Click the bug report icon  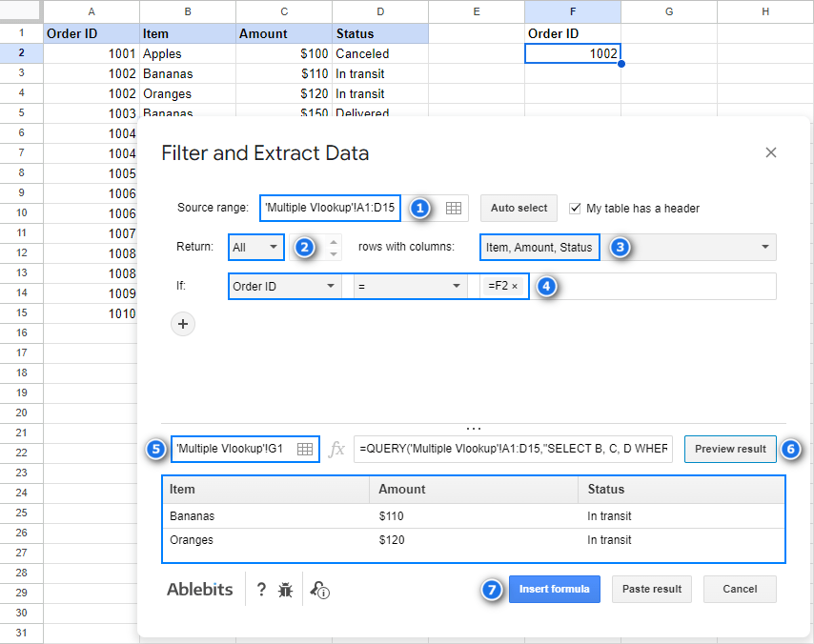(x=286, y=590)
